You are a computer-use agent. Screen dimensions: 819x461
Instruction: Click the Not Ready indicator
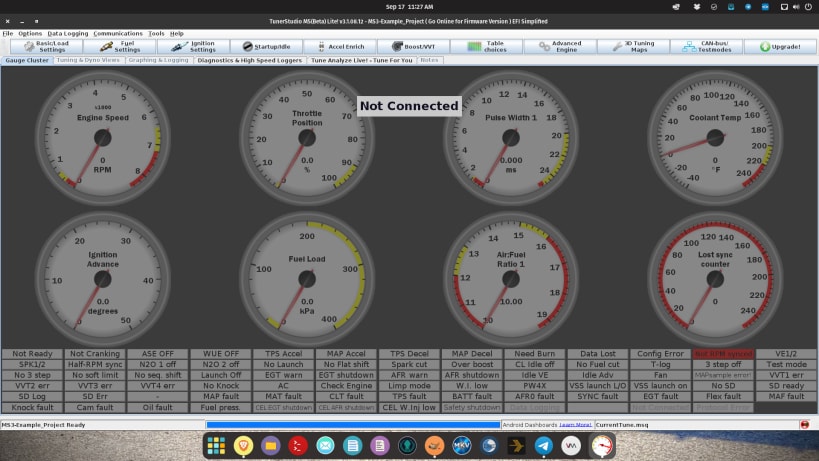[x=32, y=354]
